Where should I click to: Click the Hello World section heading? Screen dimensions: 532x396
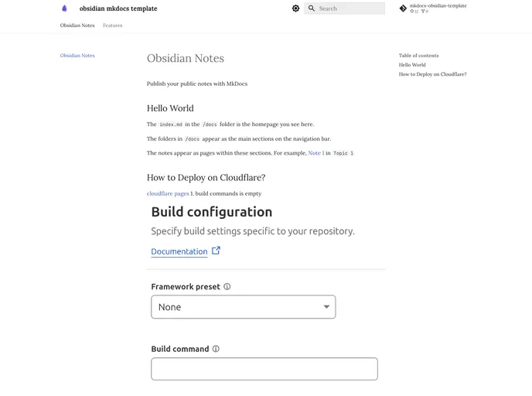170,108
